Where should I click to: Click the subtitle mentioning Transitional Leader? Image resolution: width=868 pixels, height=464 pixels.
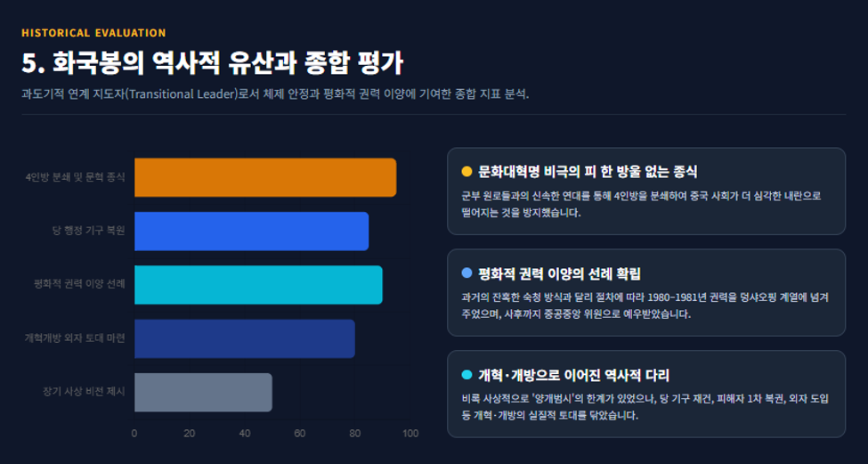point(275,94)
